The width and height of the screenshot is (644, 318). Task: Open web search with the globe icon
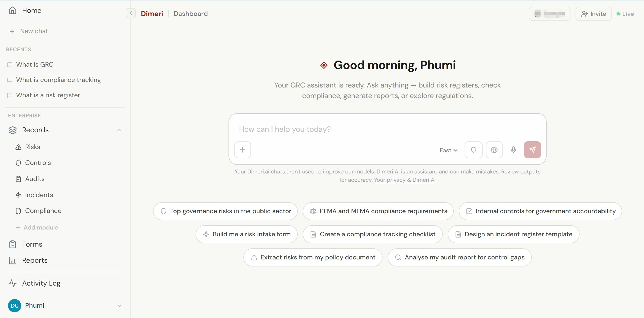[494, 150]
